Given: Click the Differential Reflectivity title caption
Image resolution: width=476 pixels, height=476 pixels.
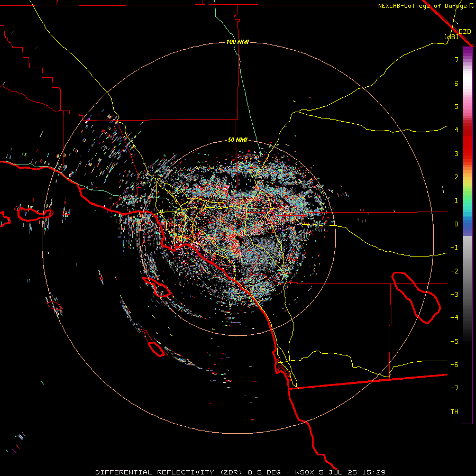Looking at the screenshot, I should (240, 472).
